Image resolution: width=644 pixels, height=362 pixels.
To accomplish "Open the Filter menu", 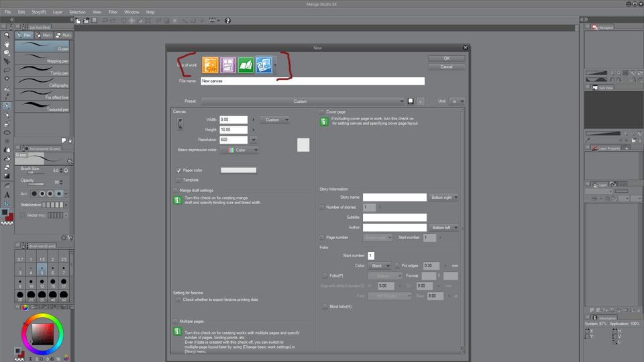I will point(113,12).
